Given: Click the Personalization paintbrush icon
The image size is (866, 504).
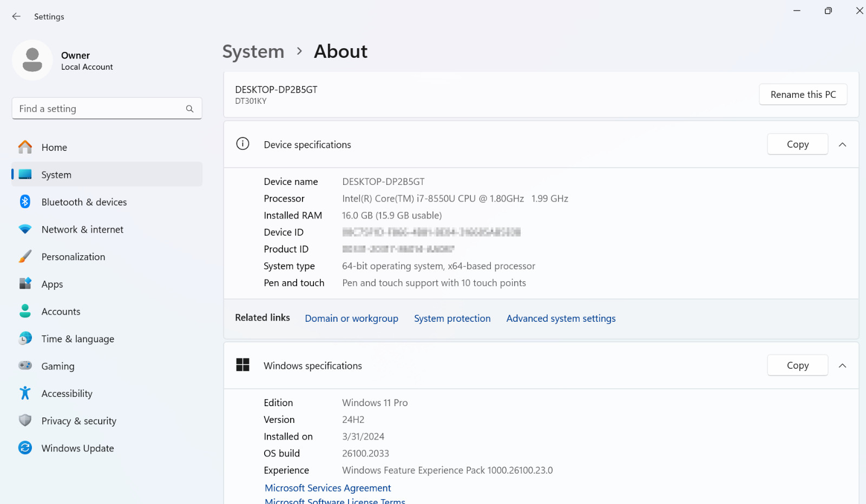Looking at the screenshot, I should (25, 257).
